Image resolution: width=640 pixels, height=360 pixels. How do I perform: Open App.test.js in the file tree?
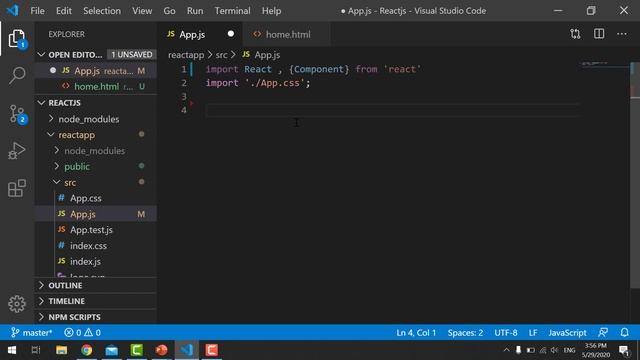click(x=91, y=230)
